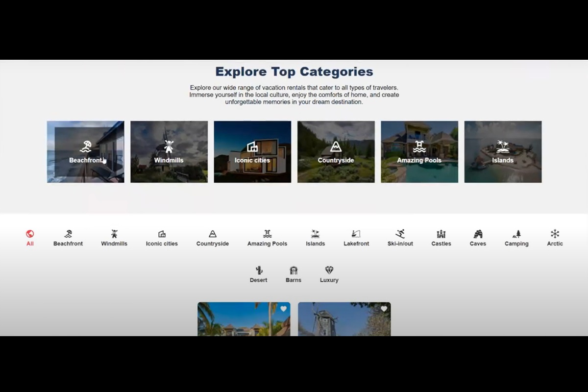The width and height of the screenshot is (588, 392).
Task: Click the Lakefront filter label
Action: 356,244
